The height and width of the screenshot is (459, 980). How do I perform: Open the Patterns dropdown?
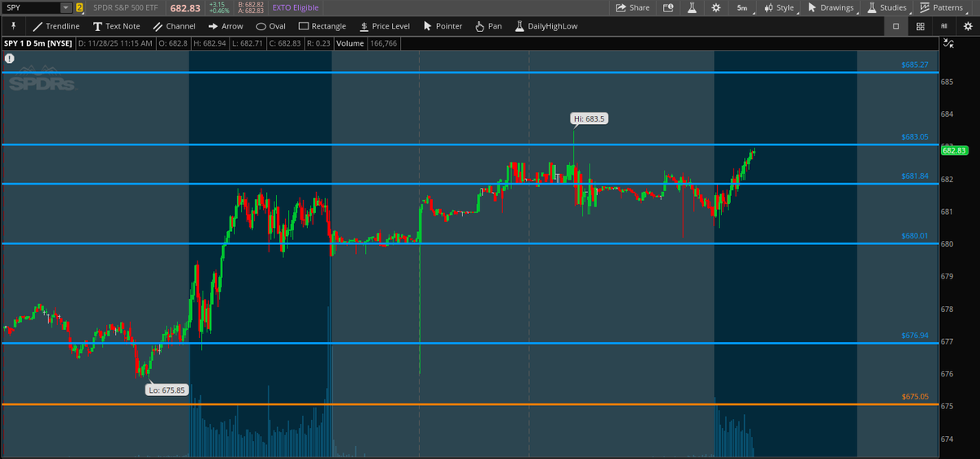942,7
